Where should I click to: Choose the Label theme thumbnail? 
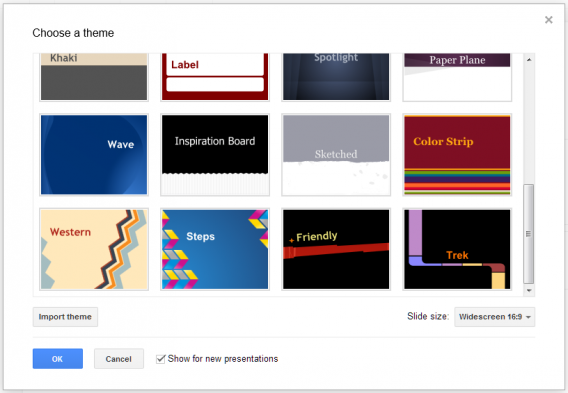[215, 77]
